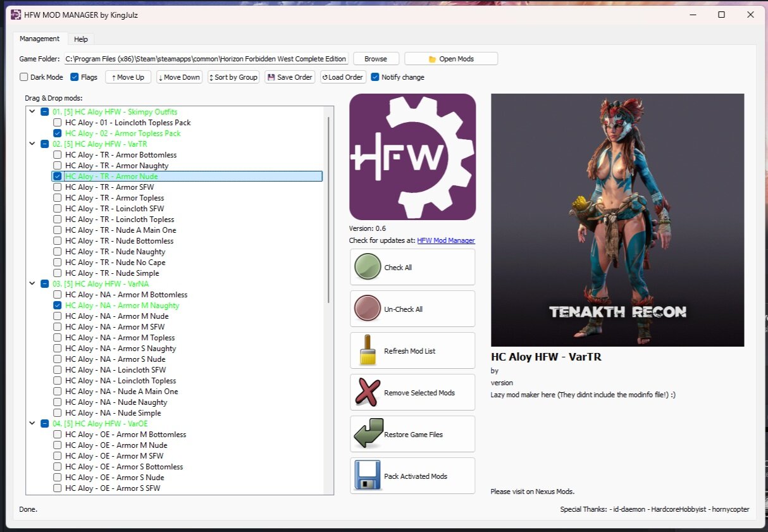Click the red X Remove Selected Mods icon
Image resolution: width=768 pixels, height=532 pixels.
tap(368, 392)
